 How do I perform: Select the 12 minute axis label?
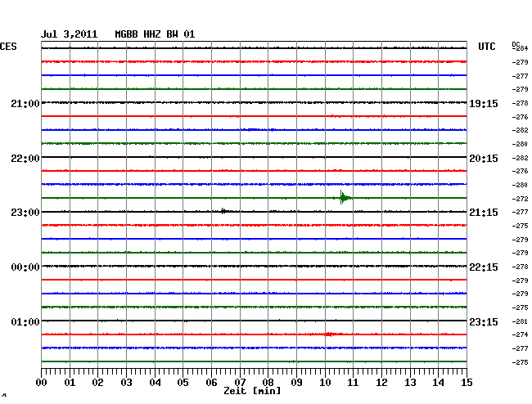[381, 382]
